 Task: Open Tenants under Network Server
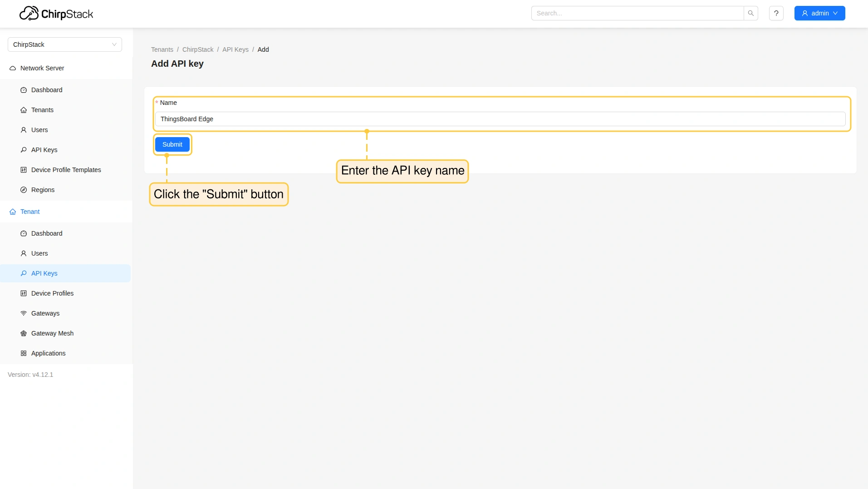pos(42,110)
